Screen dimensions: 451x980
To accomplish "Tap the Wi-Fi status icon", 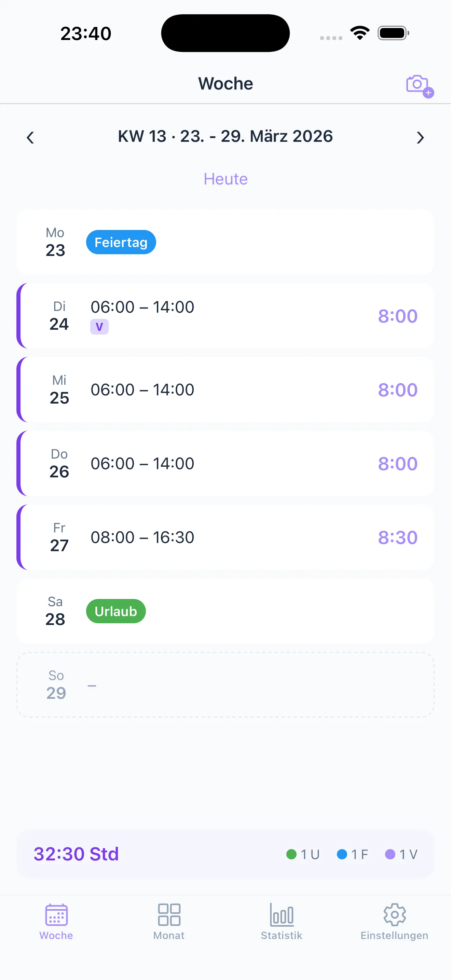I will tap(360, 33).
